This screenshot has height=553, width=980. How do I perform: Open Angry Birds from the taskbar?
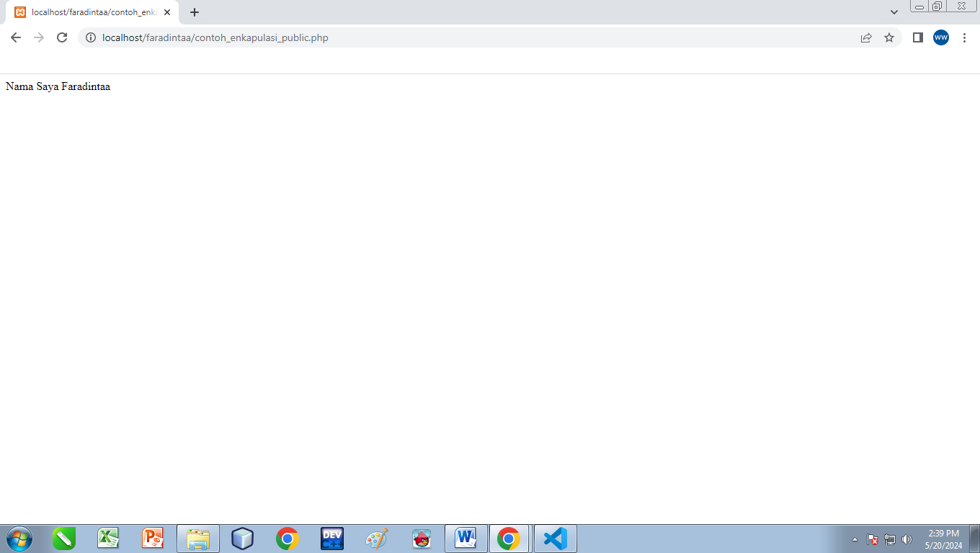tap(422, 539)
